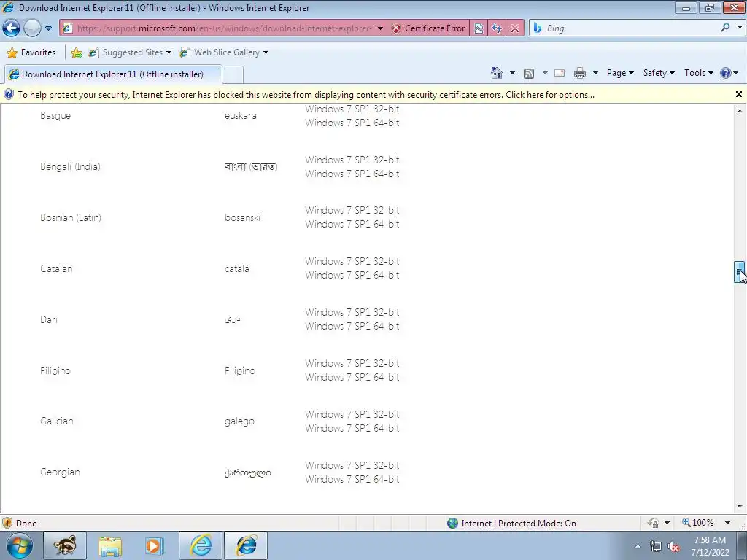Click Bosnian (Latin) Windows 7 SP1 64-bit link

(x=352, y=225)
